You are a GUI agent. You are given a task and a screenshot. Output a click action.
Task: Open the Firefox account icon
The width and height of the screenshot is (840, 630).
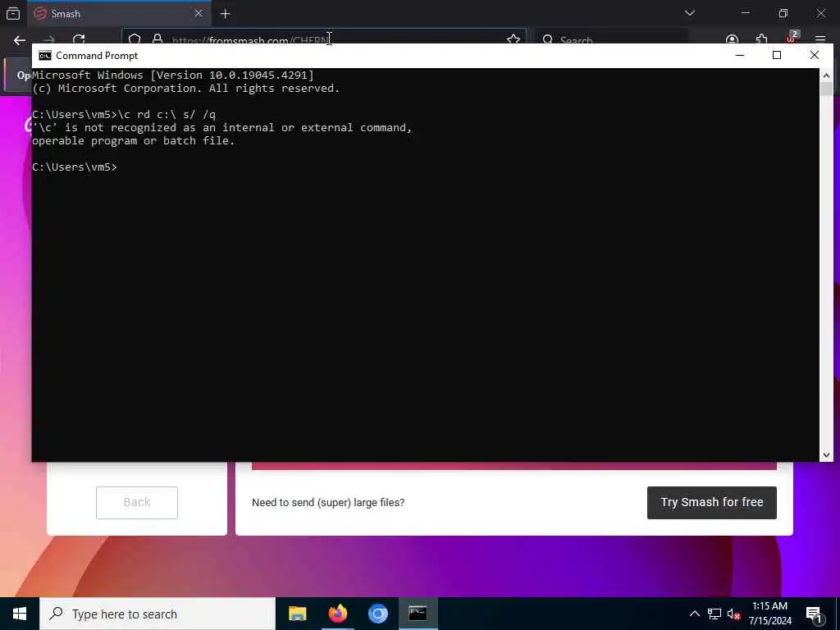click(732, 39)
